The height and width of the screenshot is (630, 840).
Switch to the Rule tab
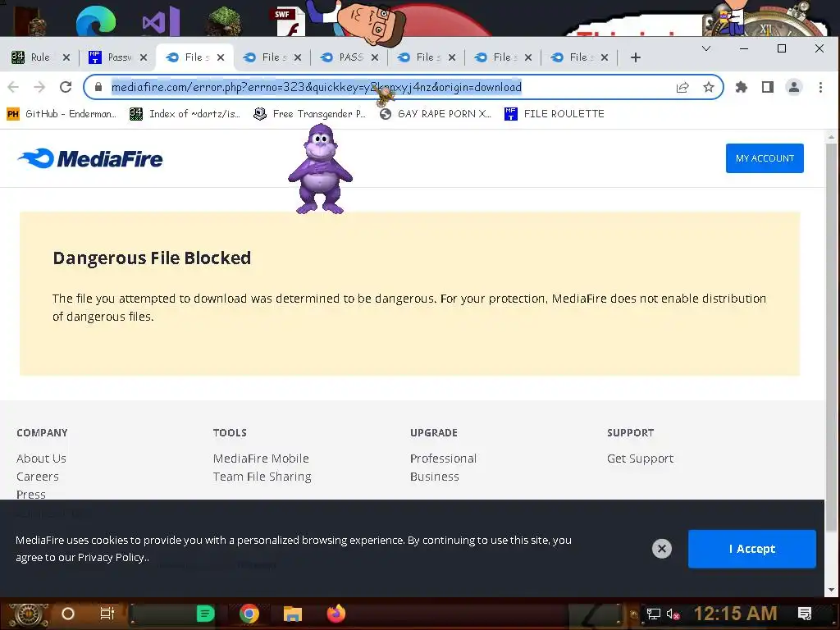[39, 57]
